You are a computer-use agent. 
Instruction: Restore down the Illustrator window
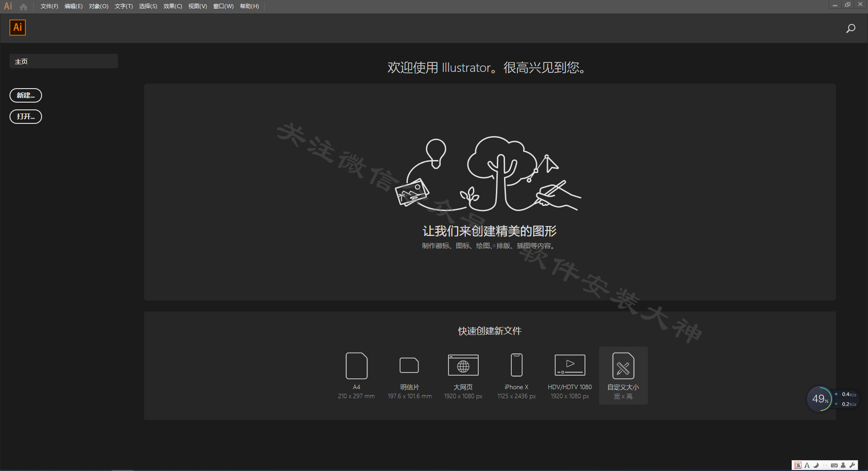point(848,5)
